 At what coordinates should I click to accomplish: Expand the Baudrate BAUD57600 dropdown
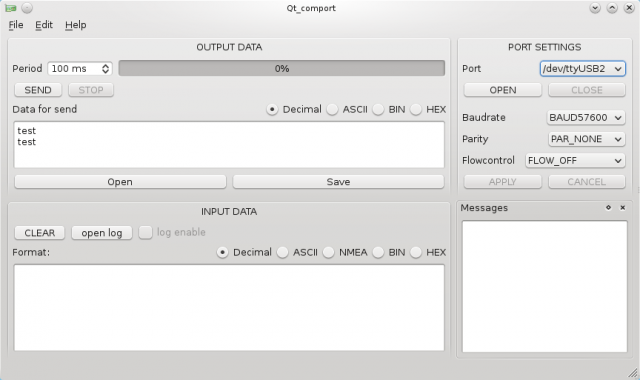click(x=586, y=118)
